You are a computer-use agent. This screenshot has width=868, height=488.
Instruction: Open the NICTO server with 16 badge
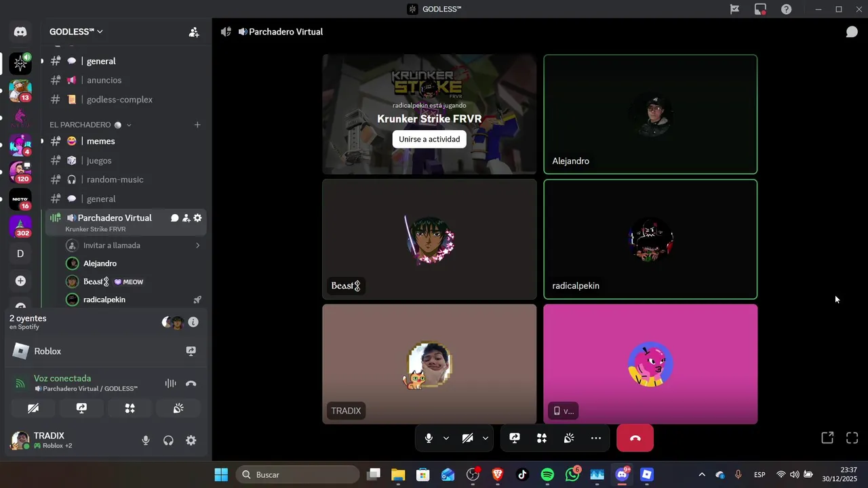click(x=20, y=199)
